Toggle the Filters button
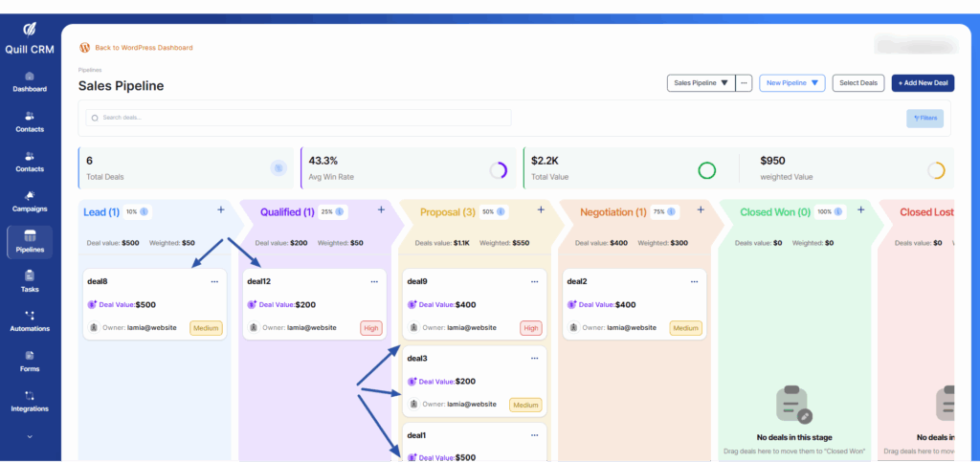The height and width of the screenshot is (462, 980). (x=924, y=118)
